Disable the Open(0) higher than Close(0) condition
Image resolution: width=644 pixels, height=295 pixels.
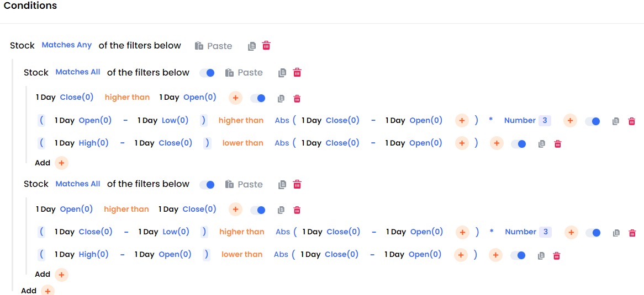click(258, 210)
